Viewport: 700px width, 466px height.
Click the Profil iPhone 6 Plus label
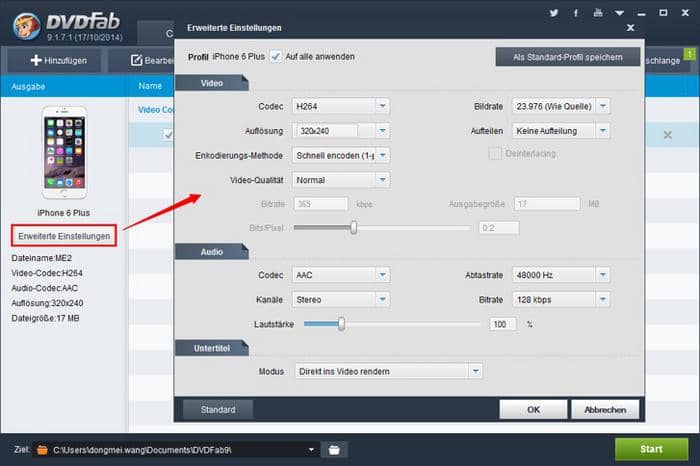tap(226, 57)
